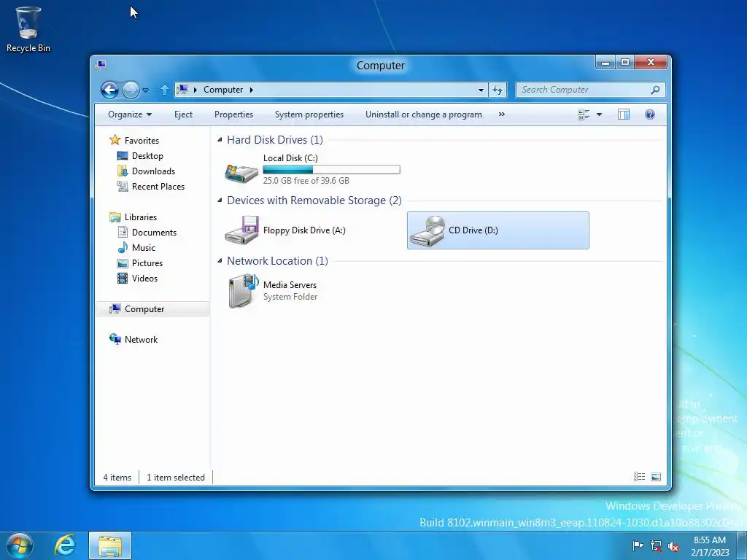Open the Help button
The width and height of the screenshot is (747, 560).
click(x=650, y=114)
